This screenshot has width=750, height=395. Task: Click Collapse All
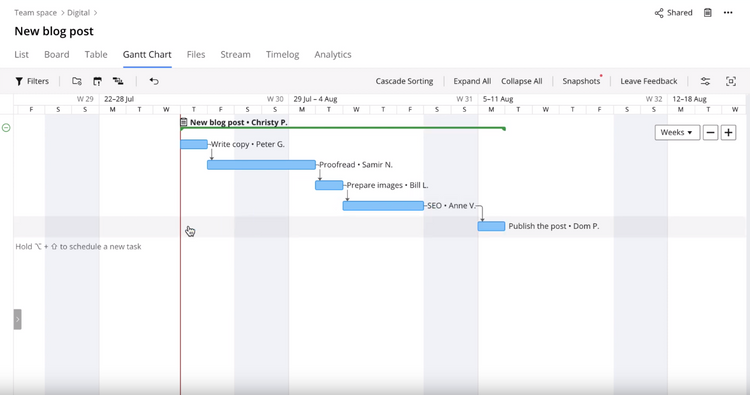(x=522, y=81)
